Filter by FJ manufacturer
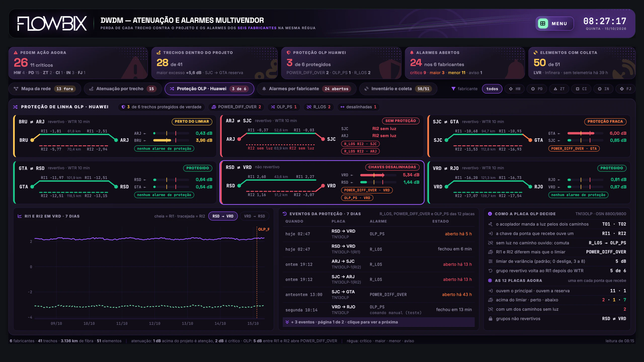Viewport: 644px width, 362px height. pos(625,89)
